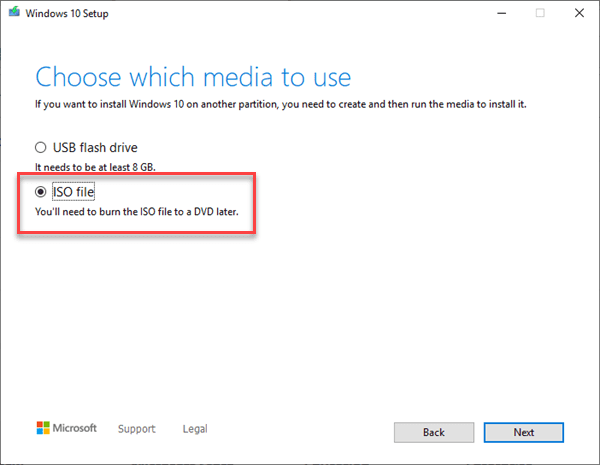Click the Next button
The height and width of the screenshot is (465, 600).
point(523,432)
